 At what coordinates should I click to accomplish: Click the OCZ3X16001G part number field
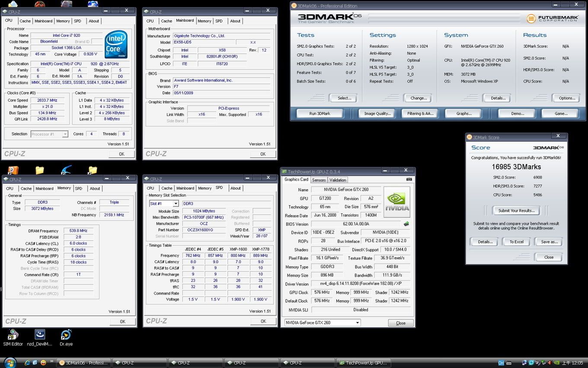point(203,230)
